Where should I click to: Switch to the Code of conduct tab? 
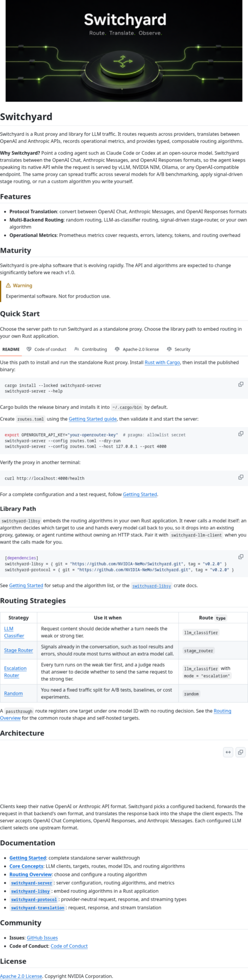pyautogui.click(x=46, y=349)
